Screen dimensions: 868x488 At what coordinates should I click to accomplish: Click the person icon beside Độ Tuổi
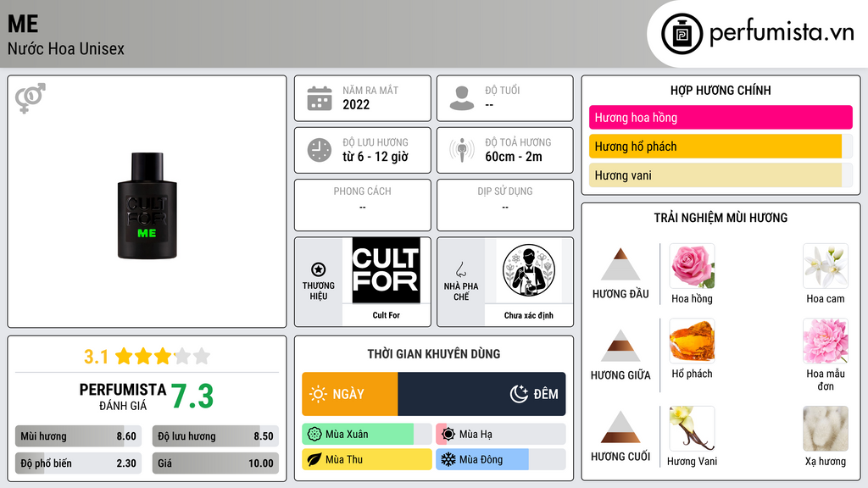coord(462,98)
